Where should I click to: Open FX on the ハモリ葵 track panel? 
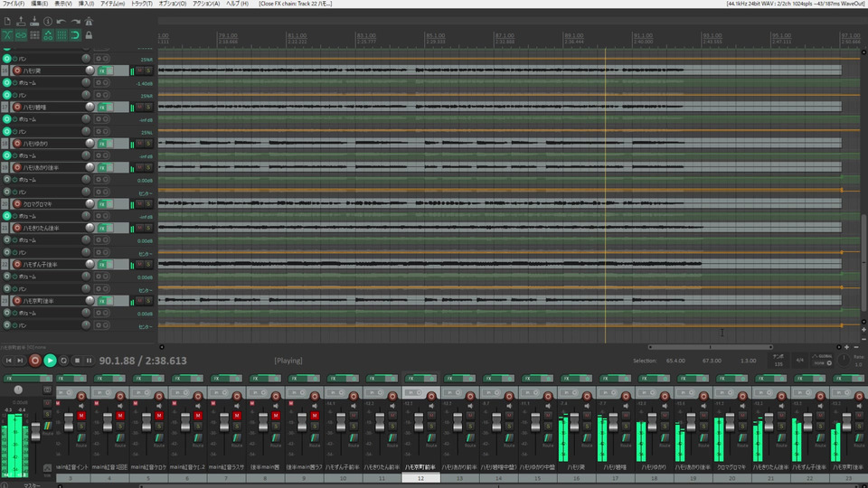102,70
